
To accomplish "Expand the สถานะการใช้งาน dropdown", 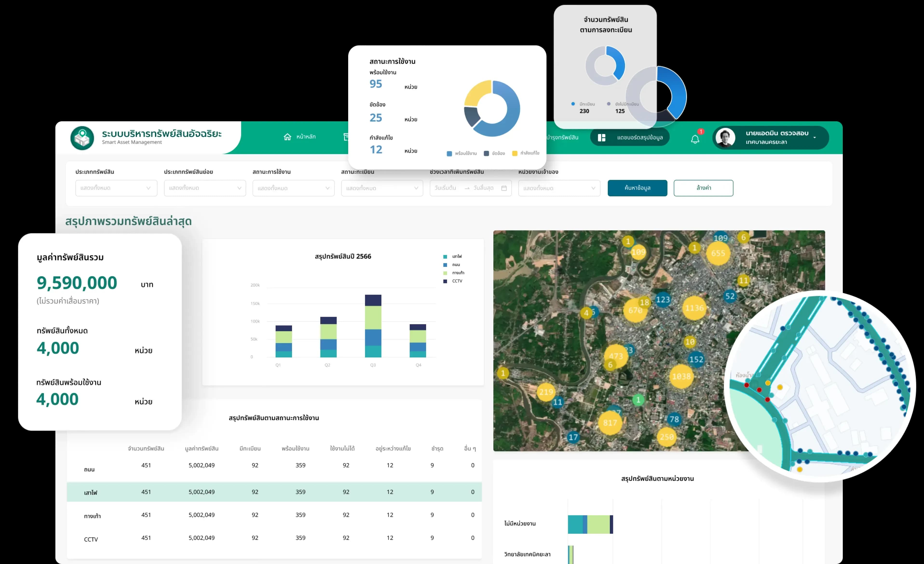I will pyautogui.click(x=293, y=188).
